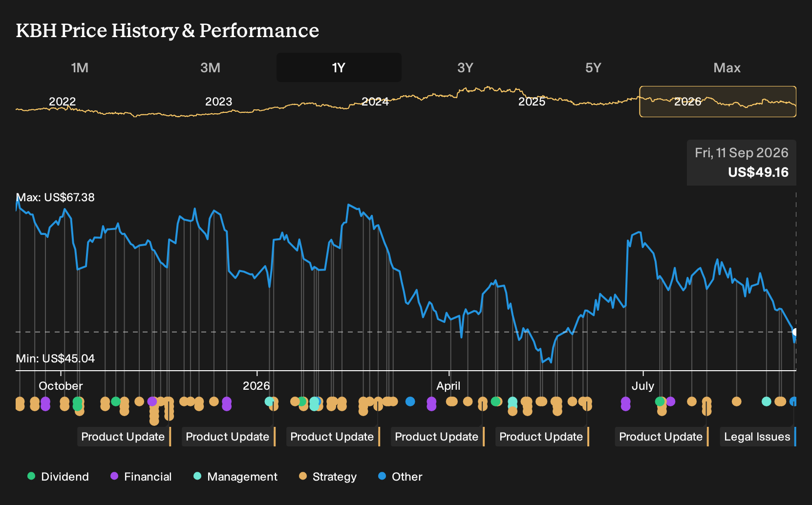Click the blue Other event dot above Legal Issues
This screenshot has width=812, height=505.
[x=793, y=401]
